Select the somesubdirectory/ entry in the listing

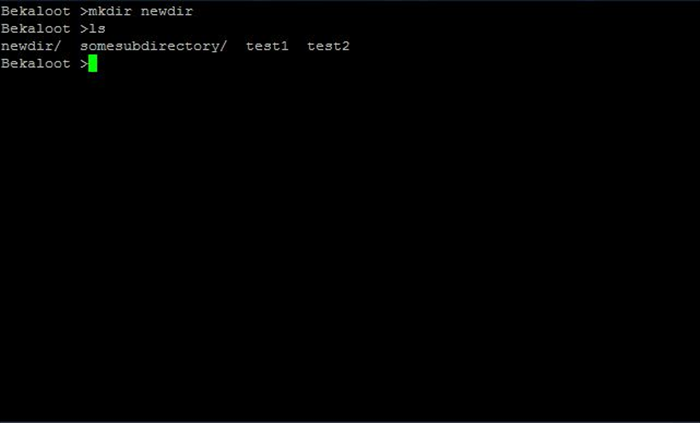153,46
